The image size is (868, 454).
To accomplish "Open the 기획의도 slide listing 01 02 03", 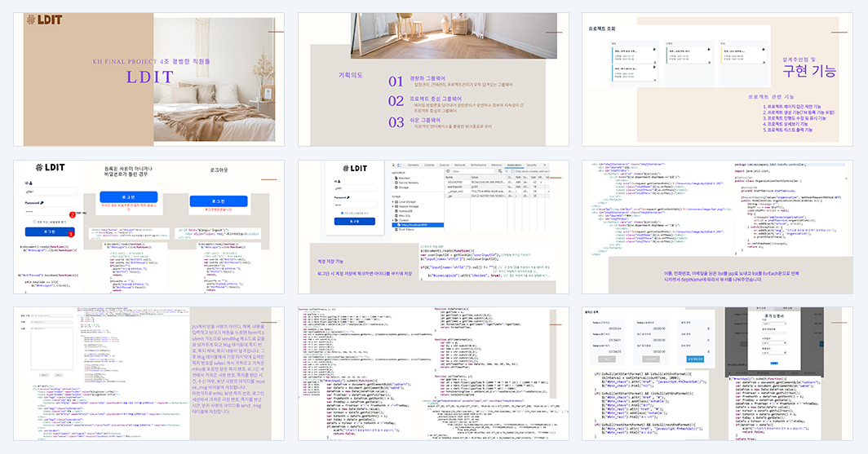I will (x=433, y=80).
